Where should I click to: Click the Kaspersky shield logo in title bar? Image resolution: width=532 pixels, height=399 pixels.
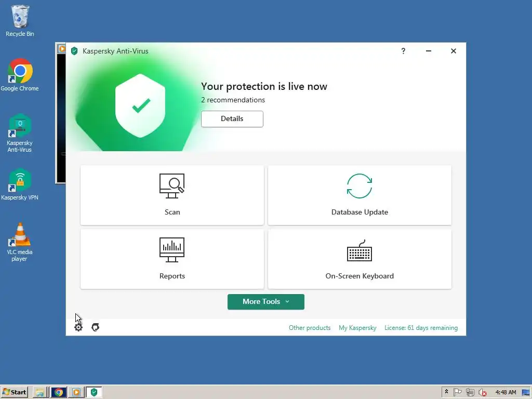(74, 51)
